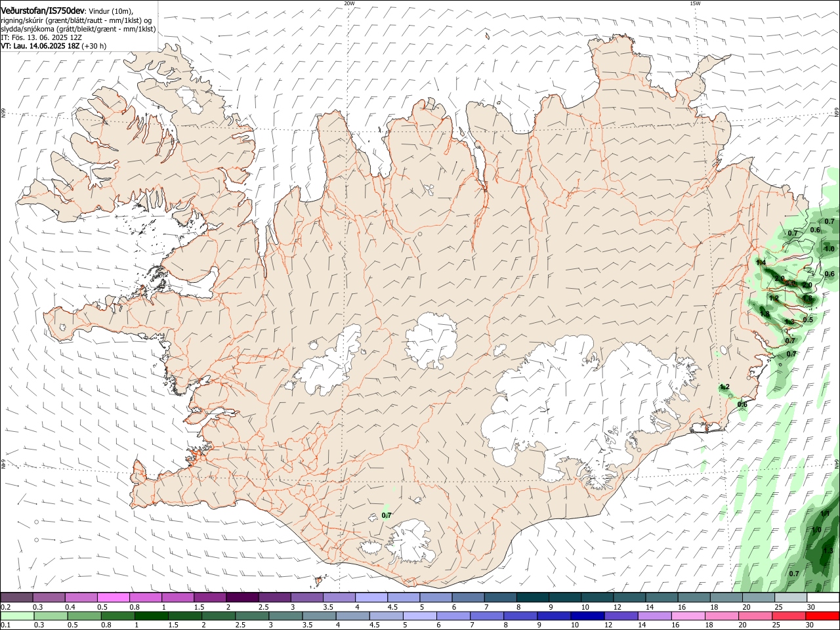Click the orchid snow swatch labeled 0.4
The image size is (840, 630).
coord(81,597)
